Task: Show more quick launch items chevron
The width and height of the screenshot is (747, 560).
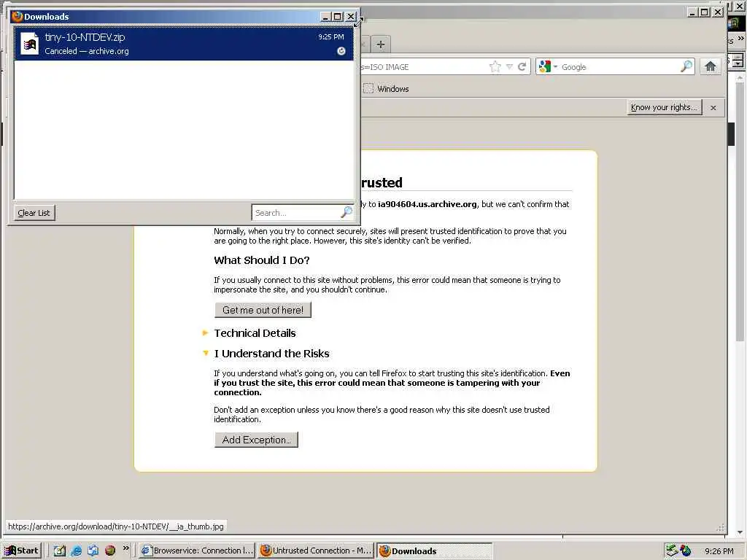Action: (125, 548)
